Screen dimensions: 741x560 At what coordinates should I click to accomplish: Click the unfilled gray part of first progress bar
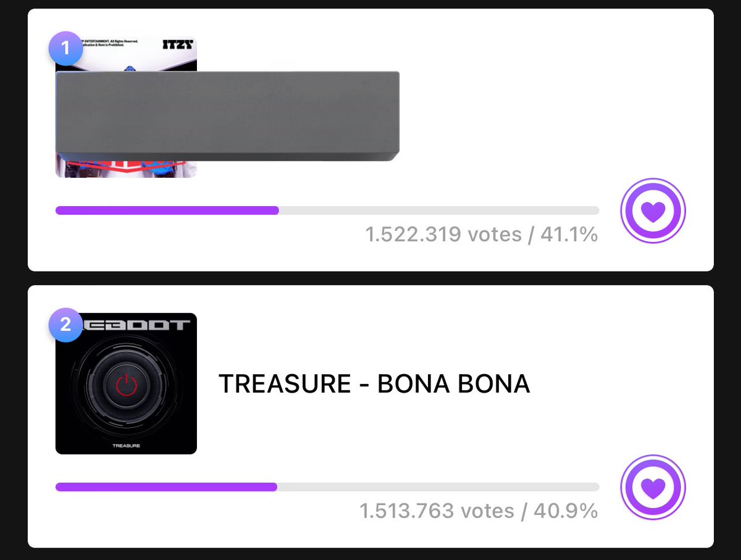pyautogui.click(x=439, y=211)
